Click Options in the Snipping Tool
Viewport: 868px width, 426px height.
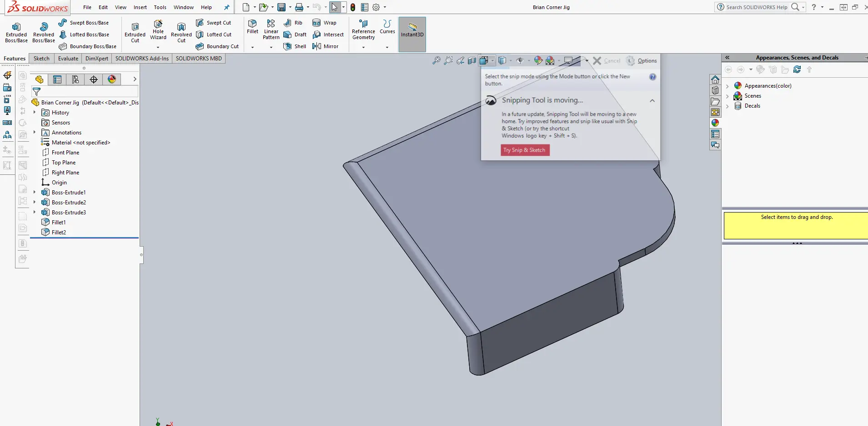point(642,61)
